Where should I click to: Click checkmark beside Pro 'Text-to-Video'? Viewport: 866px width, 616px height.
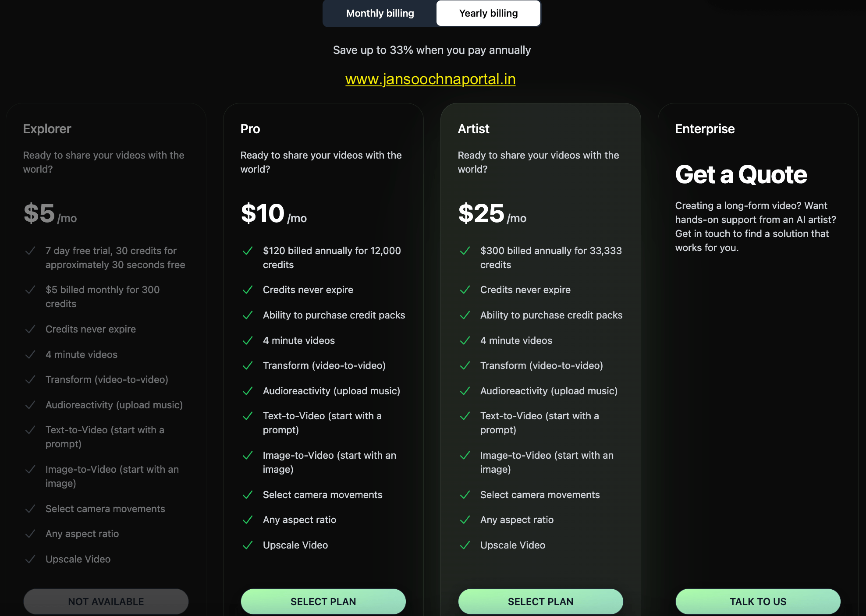248,416
